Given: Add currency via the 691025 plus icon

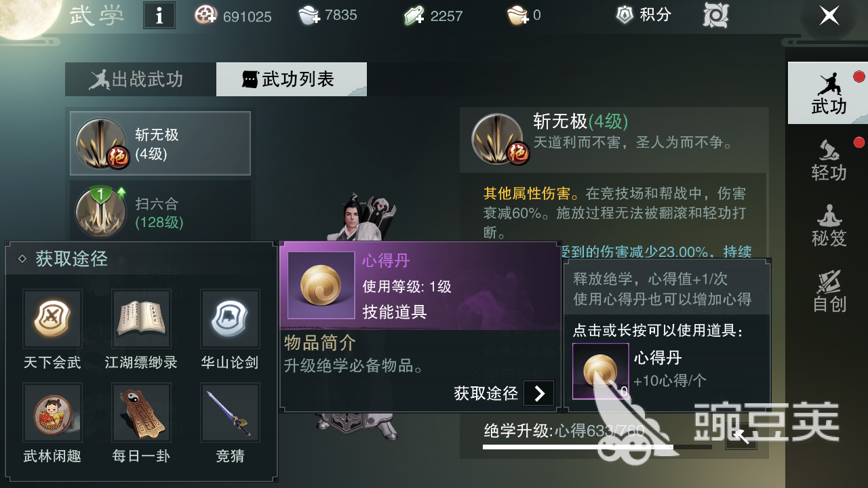Looking at the screenshot, I should (205, 15).
